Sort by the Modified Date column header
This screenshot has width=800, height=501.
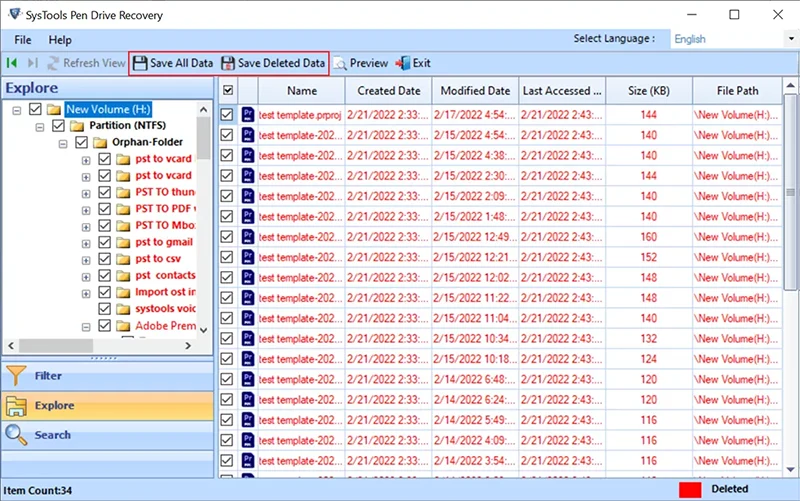pyautogui.click(x=476, y=91)
